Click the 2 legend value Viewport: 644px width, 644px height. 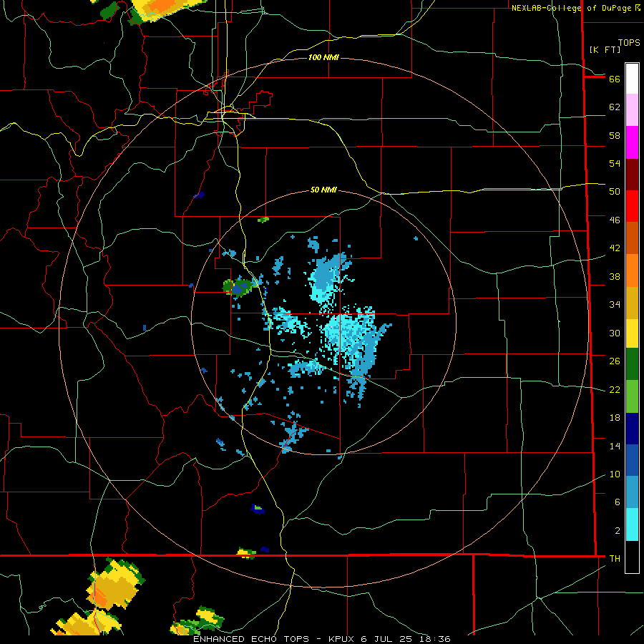point(618,531)
